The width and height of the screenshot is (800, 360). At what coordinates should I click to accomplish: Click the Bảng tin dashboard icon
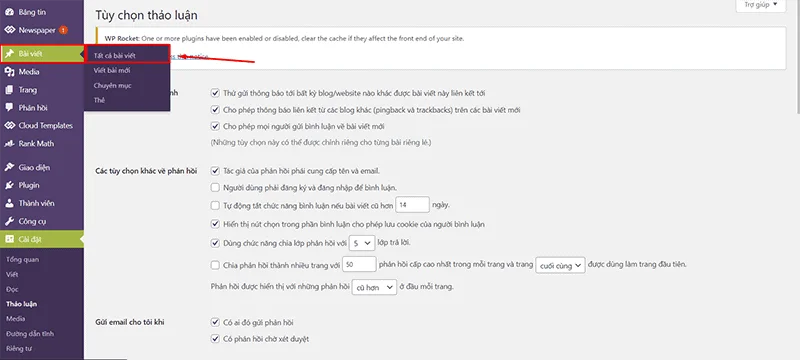click(9, 12)
